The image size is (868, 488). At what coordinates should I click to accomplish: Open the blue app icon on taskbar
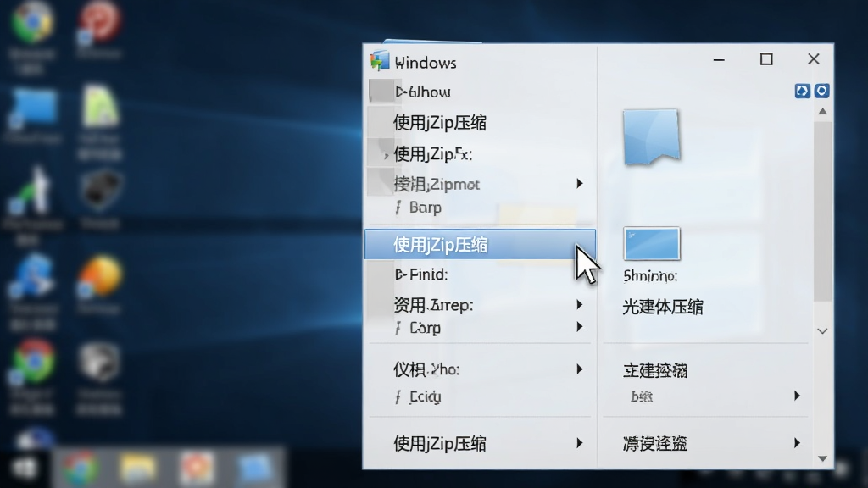(x=254, y=469)
